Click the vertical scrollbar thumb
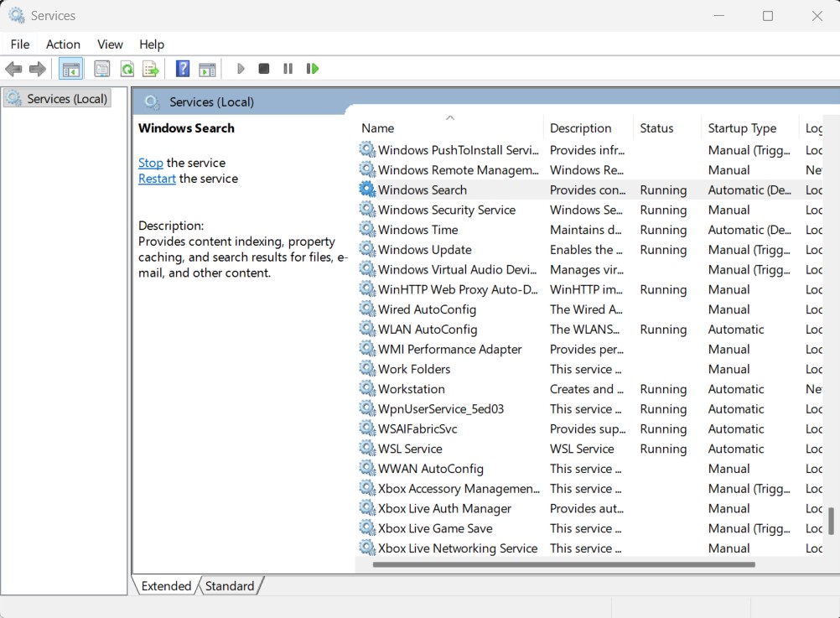 (x=831, y=521)
